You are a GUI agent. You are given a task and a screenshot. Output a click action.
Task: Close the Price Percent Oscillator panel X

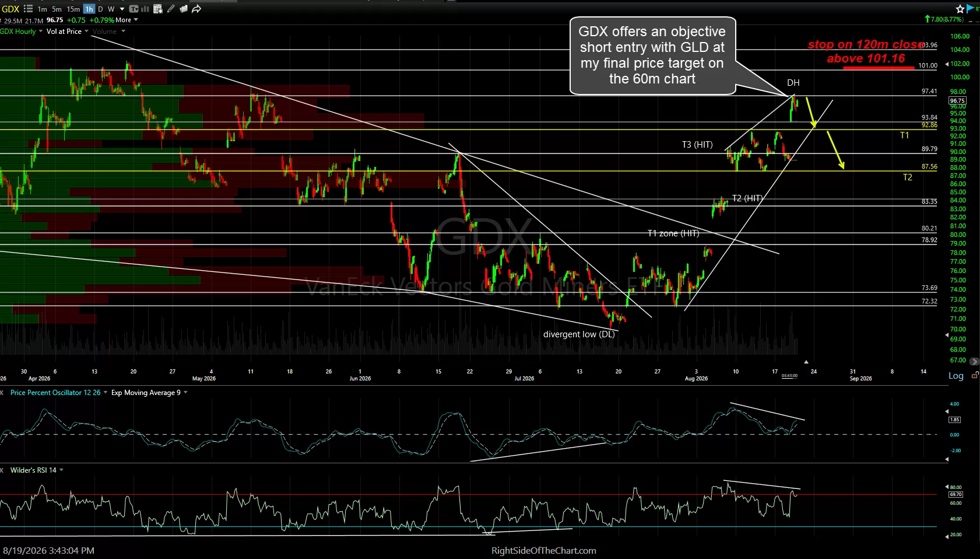click(x=3, y=393)
